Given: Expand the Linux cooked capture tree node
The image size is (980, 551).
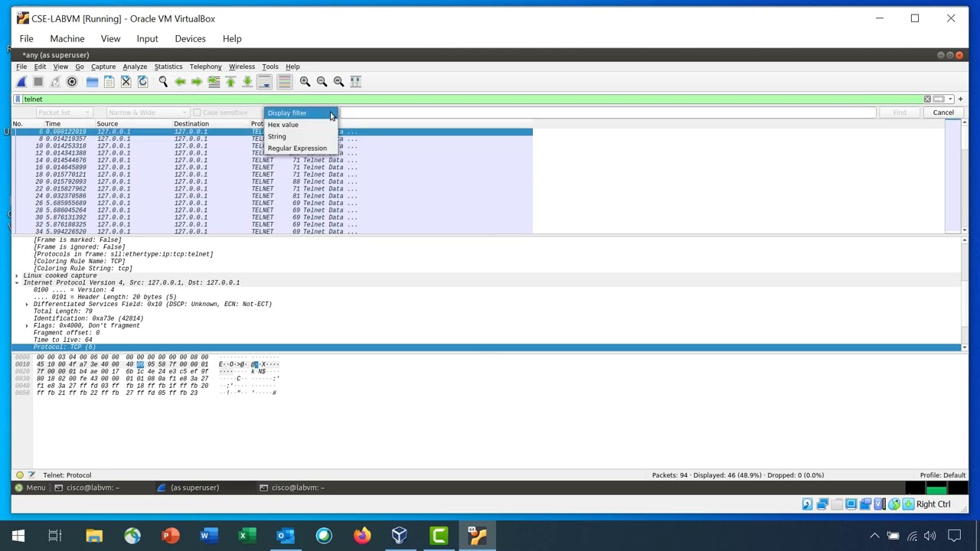Looking at the screenshot, I should 17,275.
